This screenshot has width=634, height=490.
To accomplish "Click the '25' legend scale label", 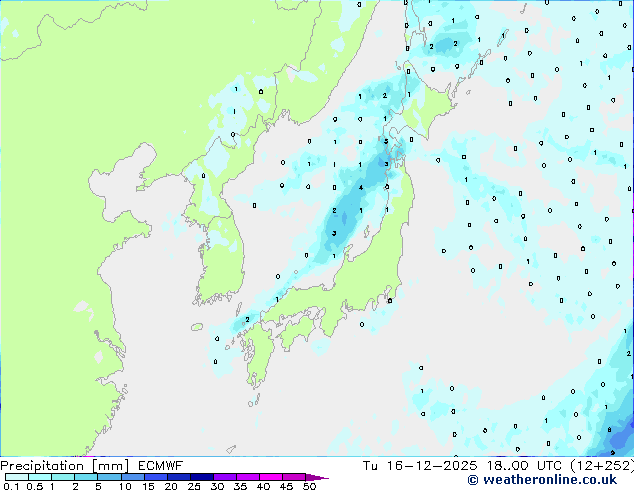I will [x=194, y=486].
